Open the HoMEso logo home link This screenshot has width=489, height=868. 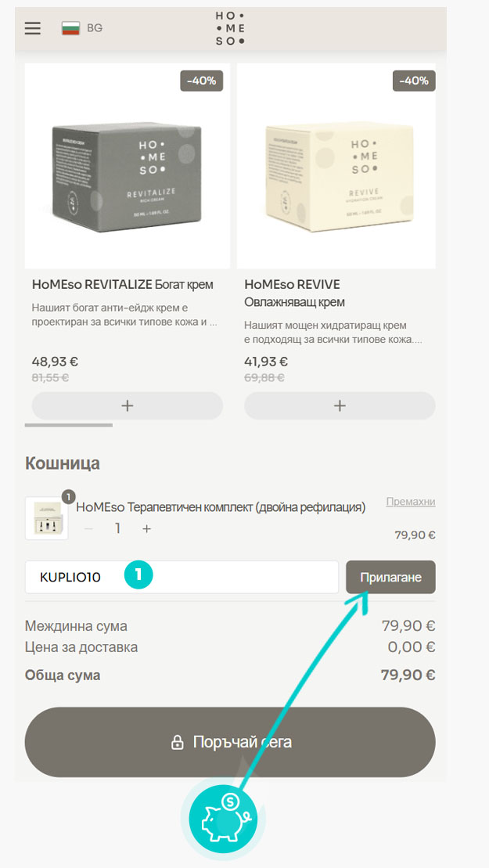point(229,28)
